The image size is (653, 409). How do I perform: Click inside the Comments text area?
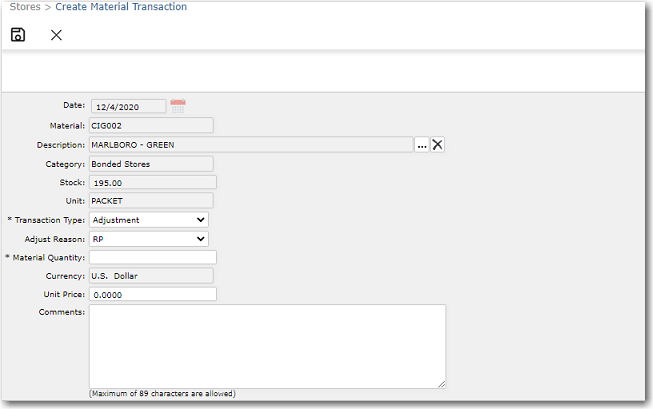[x=266, y=346]
